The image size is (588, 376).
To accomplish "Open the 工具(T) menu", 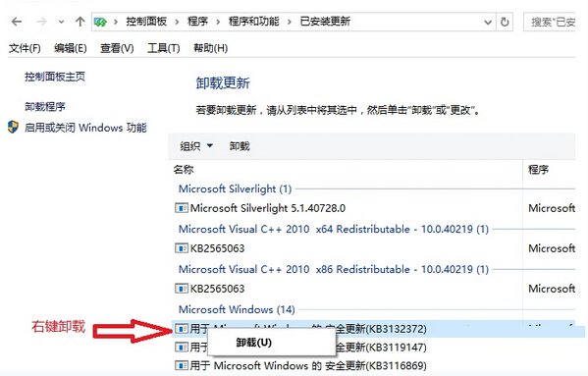I will 164,48.
